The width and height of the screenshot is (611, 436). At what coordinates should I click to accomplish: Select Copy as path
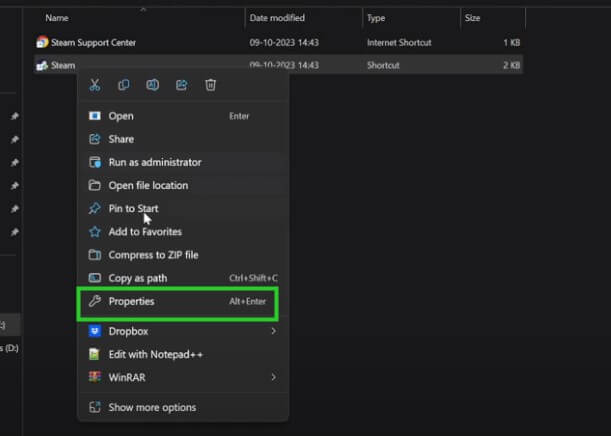tap(137, 278)
